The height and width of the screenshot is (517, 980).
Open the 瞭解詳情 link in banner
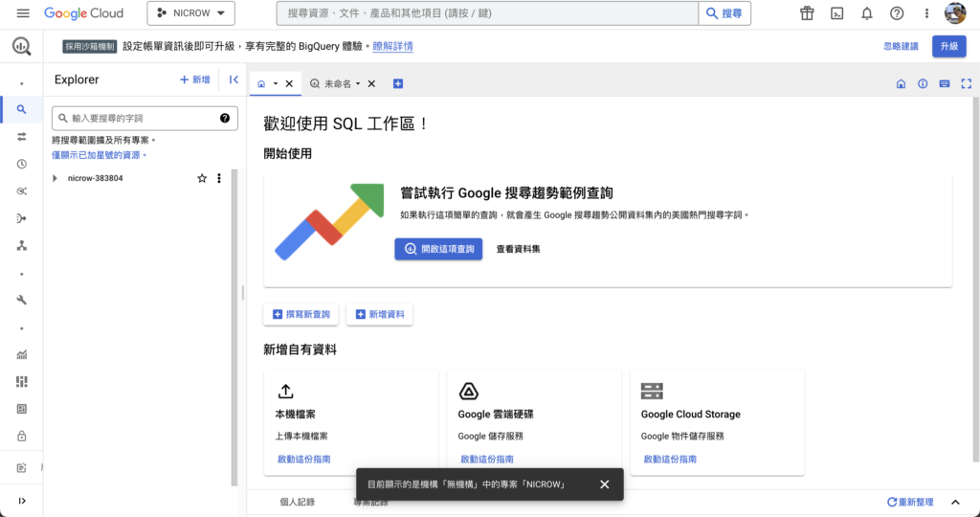click(392, 46)
